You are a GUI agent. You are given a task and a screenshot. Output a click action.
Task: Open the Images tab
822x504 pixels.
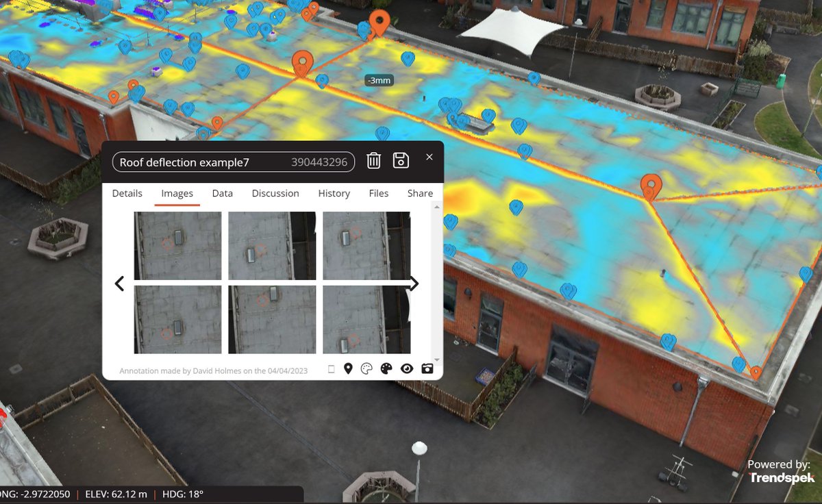click(177, 193)
